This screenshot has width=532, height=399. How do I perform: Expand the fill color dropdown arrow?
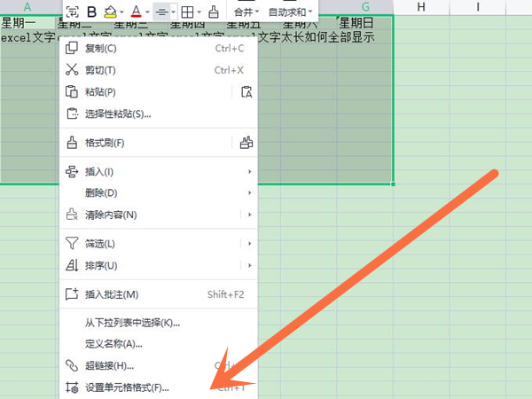(122, 12)
